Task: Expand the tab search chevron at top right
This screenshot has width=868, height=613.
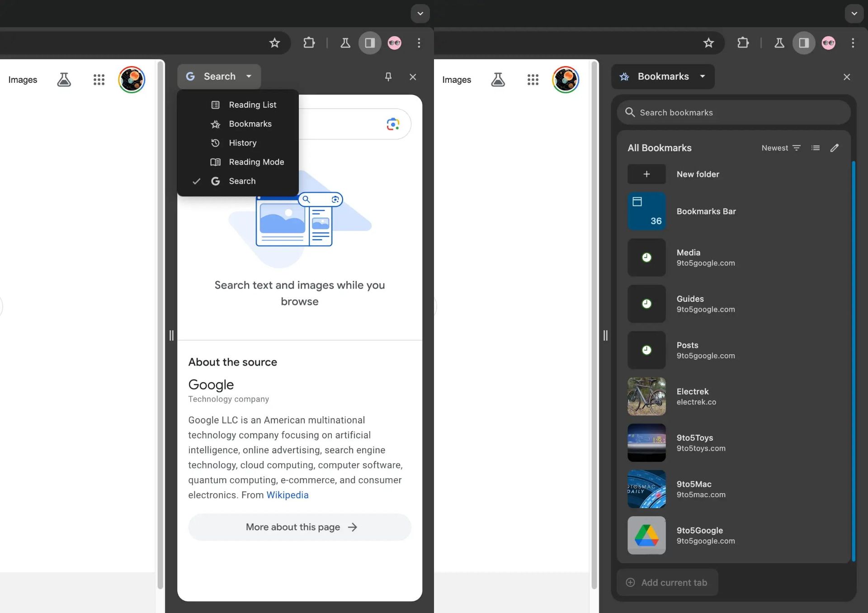Action: pos(854,14)
